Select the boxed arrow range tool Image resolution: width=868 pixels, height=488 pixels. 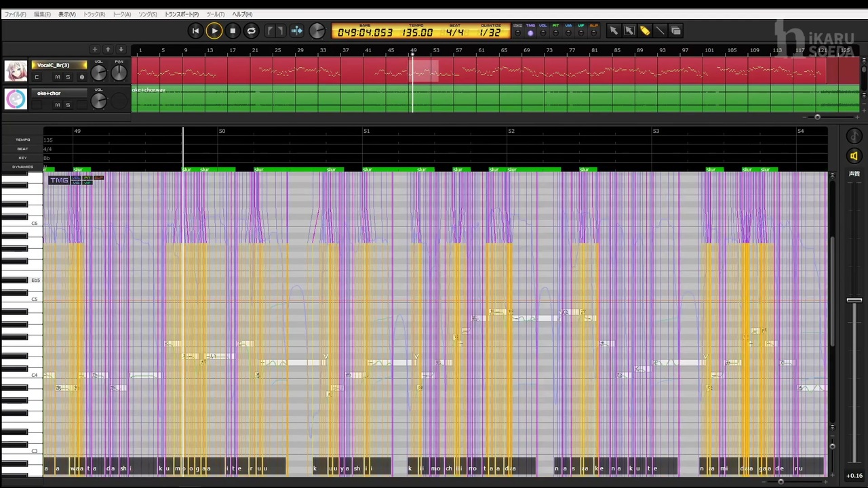pos(629,30)
